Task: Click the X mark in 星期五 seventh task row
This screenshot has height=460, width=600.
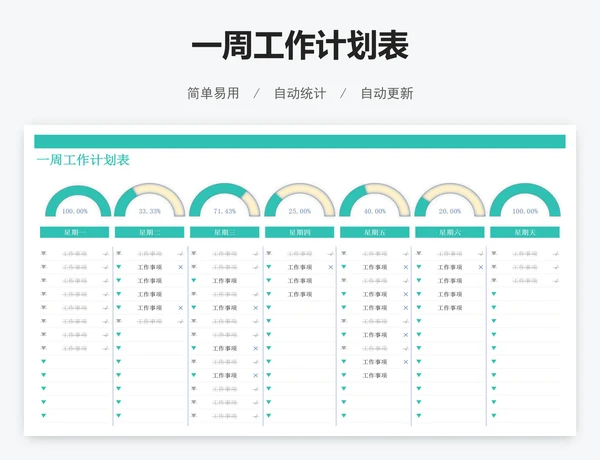Action: (406, 335)
